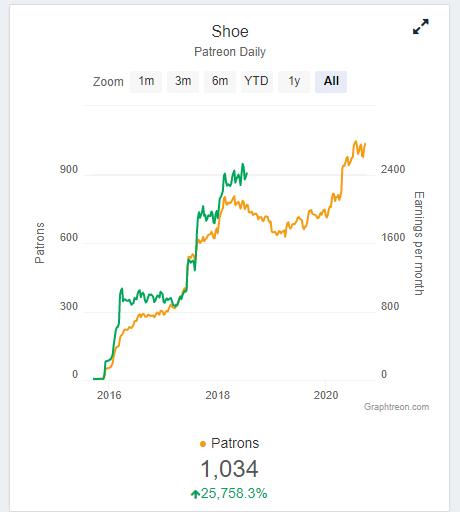460x512 pixels.
Task: Select the YTD zoom range
Action: (257, 82)
